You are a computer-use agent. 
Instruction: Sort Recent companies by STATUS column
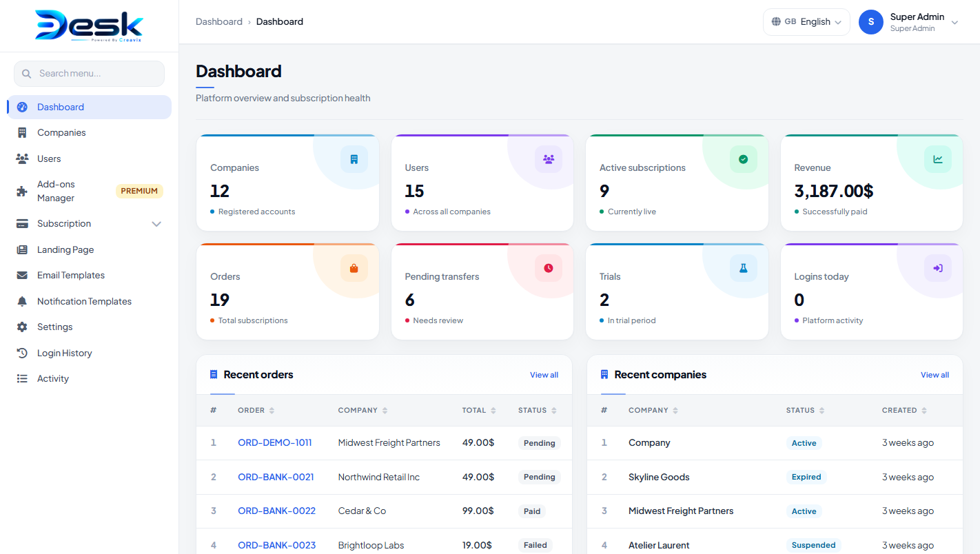pos(806,410)
